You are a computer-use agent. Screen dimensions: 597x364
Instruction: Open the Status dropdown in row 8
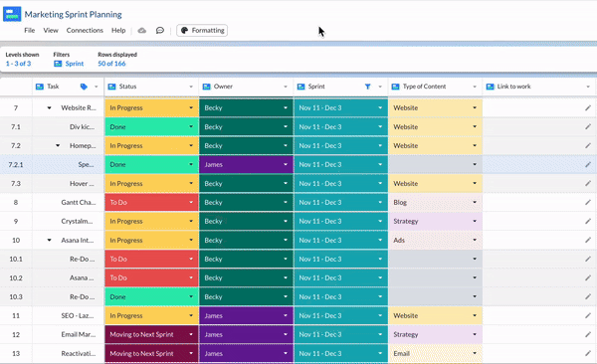[x=191, y=203]
